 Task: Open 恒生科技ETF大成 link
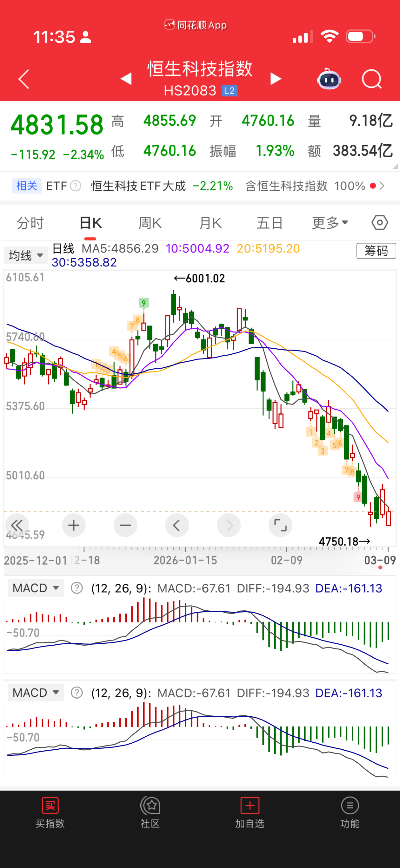pos(138,186)
